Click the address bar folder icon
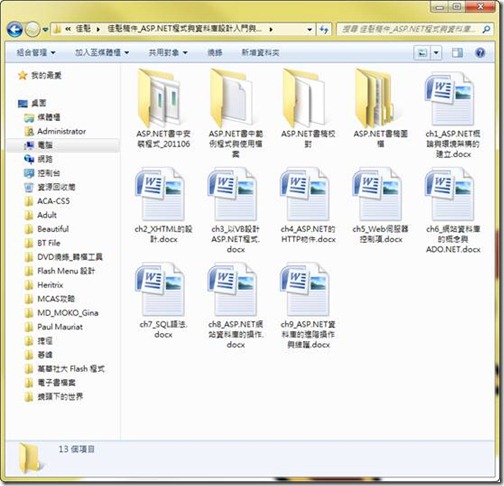This screenshot has width=504, height=486. pos(57,30)
